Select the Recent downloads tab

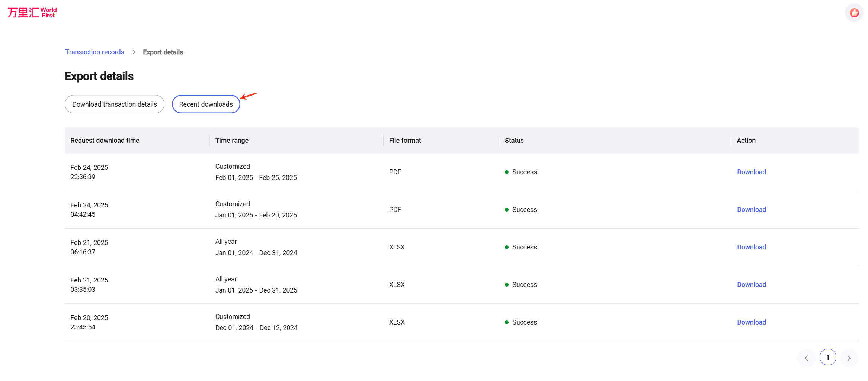tap(205, 104)
